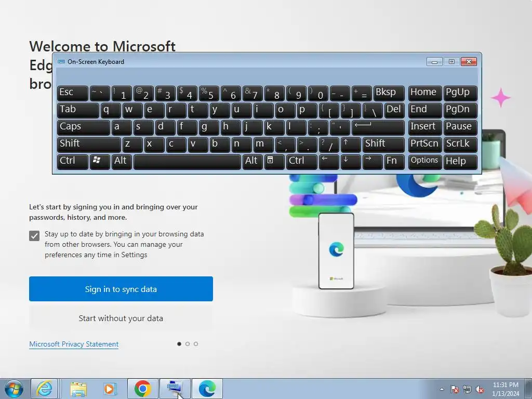
Task: Open the clock showing 11:31 PM
Action: 506,389
